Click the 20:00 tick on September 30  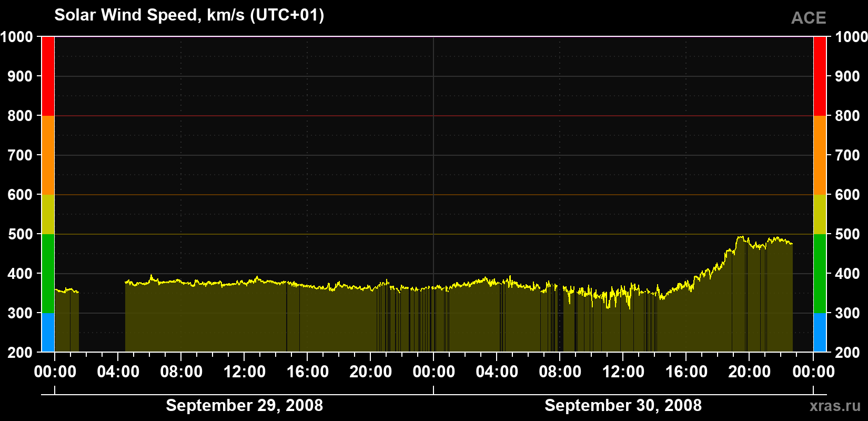[x=749, y=372]
